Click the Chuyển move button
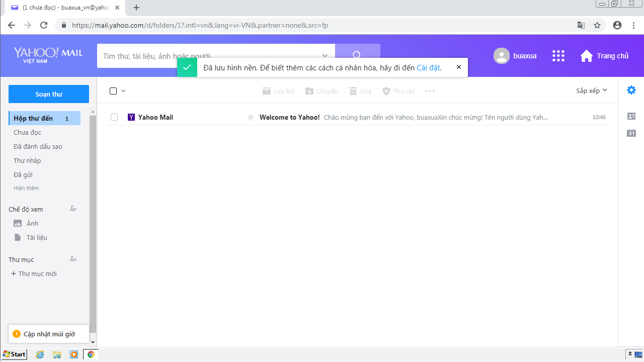This screenshot has width=644, height=362. 322,91
